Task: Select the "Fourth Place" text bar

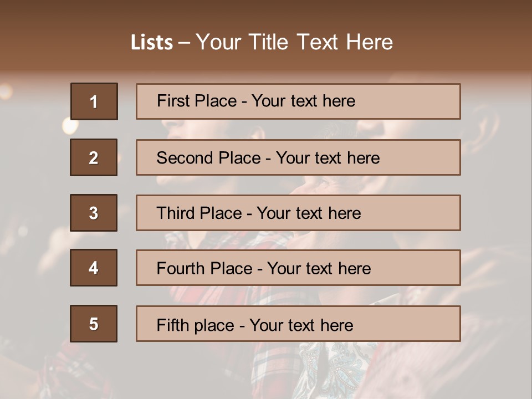Action: pyautogui.click(x=298, y=268)
